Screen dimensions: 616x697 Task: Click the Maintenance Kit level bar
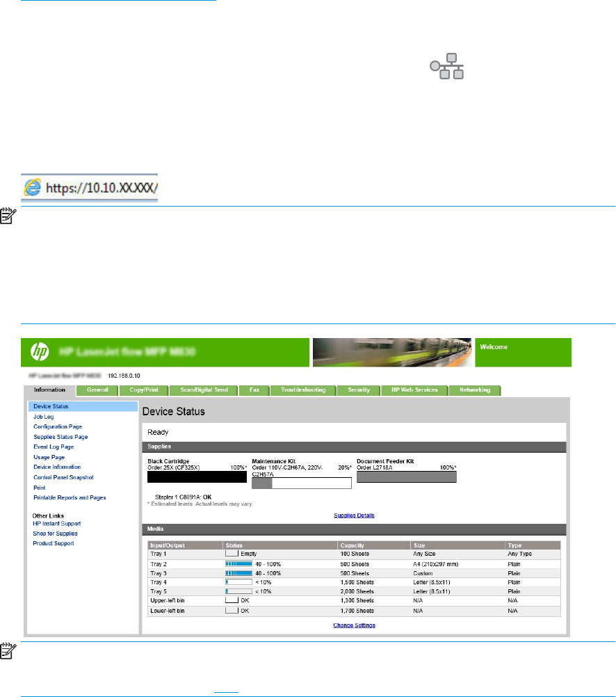[x=302, y=483]
